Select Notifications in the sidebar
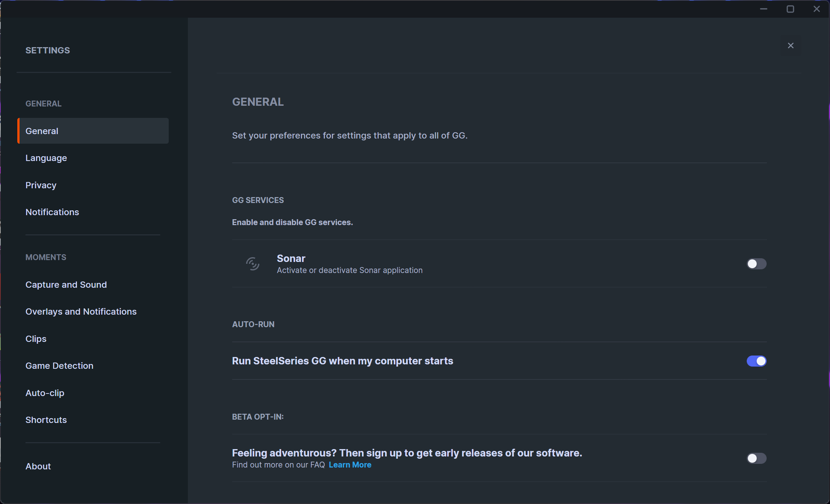 (52, 212)
